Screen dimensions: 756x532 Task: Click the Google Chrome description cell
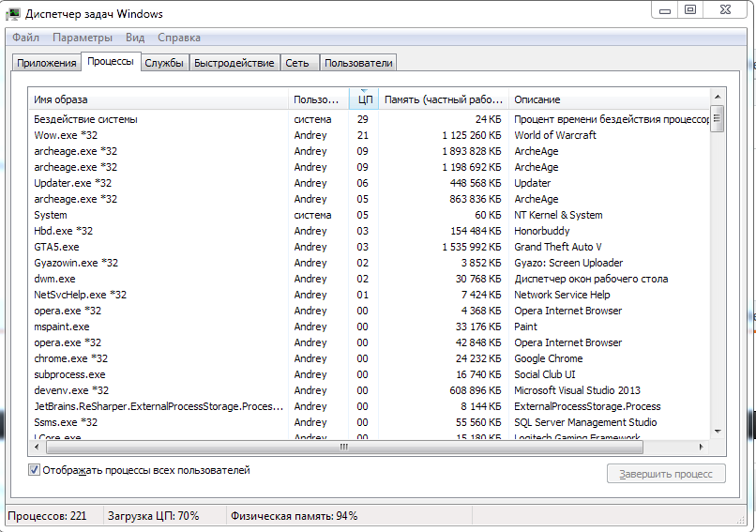tap(548, 357)
